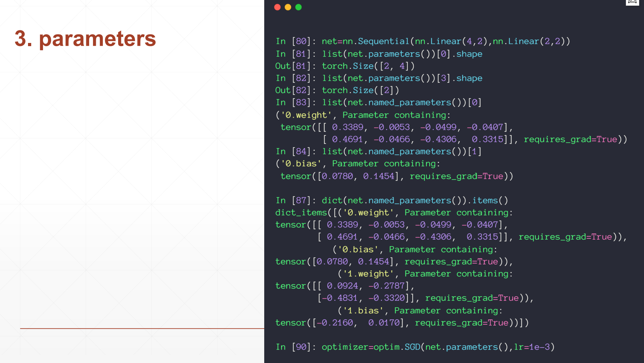Image resolution: width=644 pixels, height=363 pixels.
Task: Click the 'lr=1e-3' learning rate argument
Action: (532, 347)
